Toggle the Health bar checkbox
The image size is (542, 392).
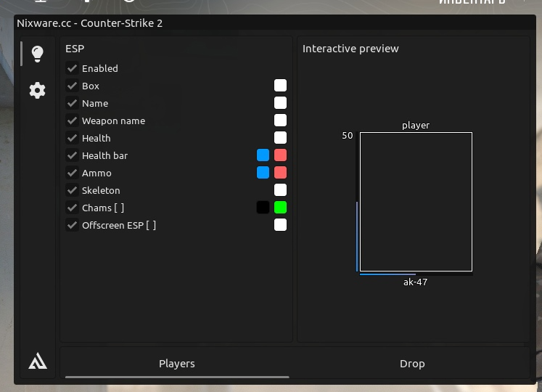[x=72, y=155]
